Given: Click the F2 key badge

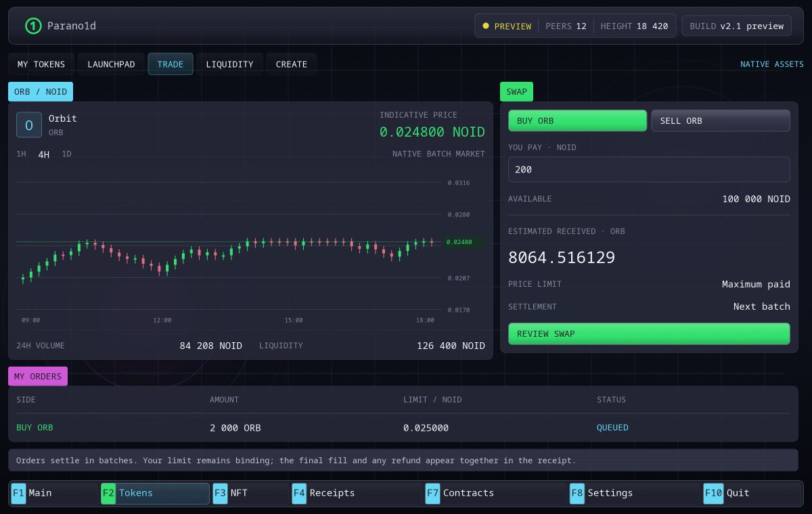Looking at the screenshot, I should [x=108, y=493].
